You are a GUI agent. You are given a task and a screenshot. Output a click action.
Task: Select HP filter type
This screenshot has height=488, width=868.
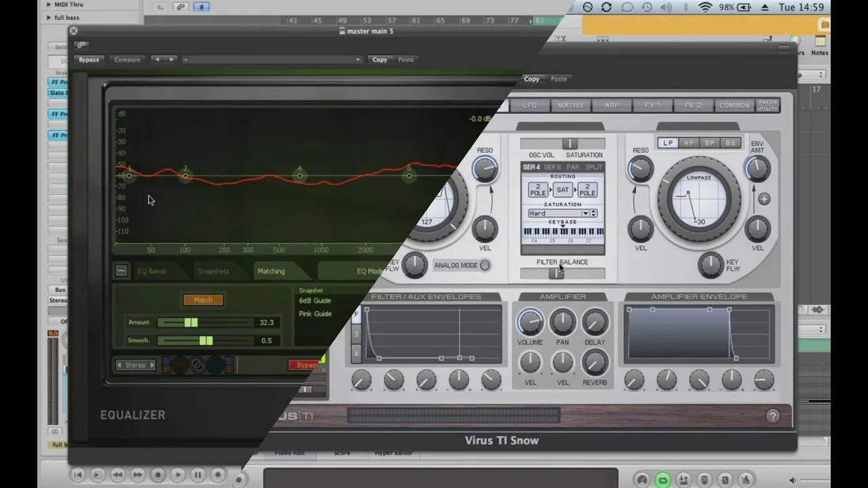689,143
